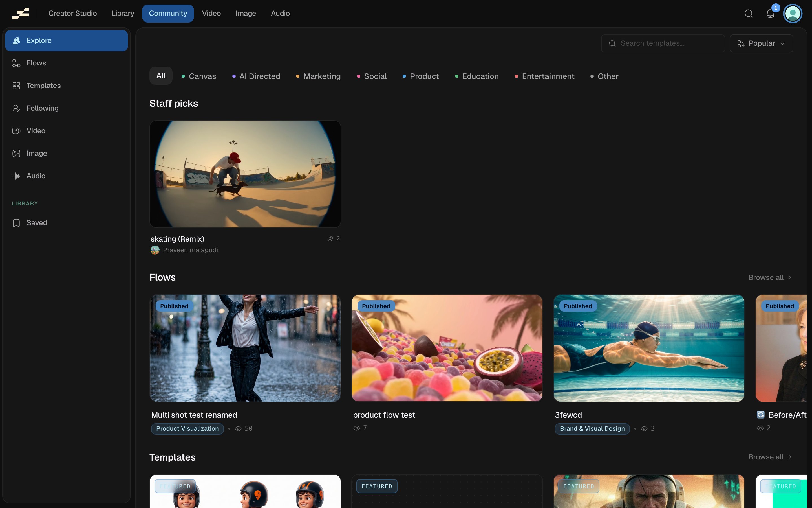
Task: Filter by Marketing category
Action: [318, 76]
